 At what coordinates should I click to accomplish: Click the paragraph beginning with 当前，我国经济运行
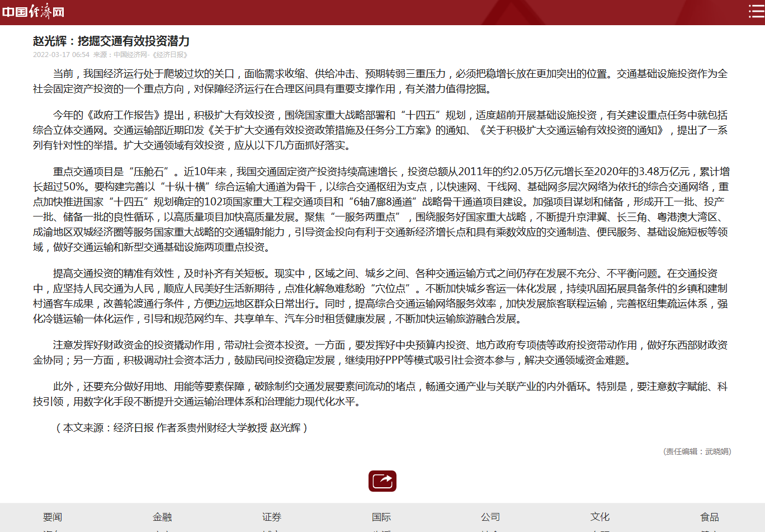pos(380,81)
